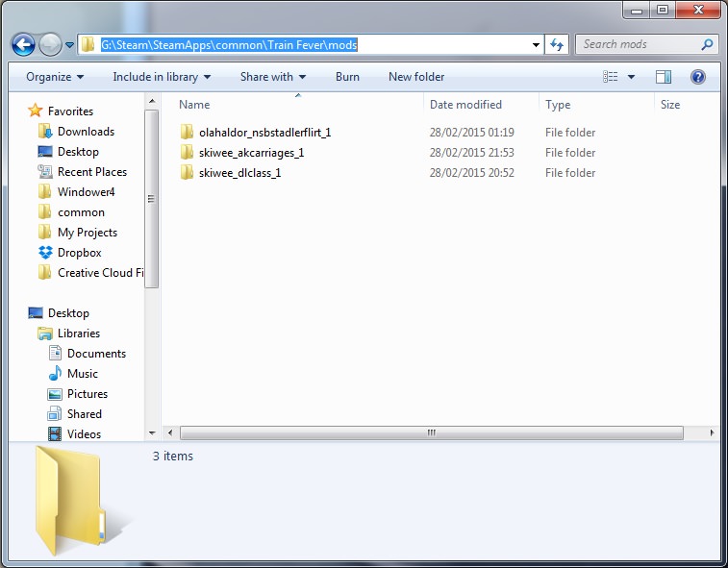
Task: Click the Libraries icon
Action: point(45,333)
